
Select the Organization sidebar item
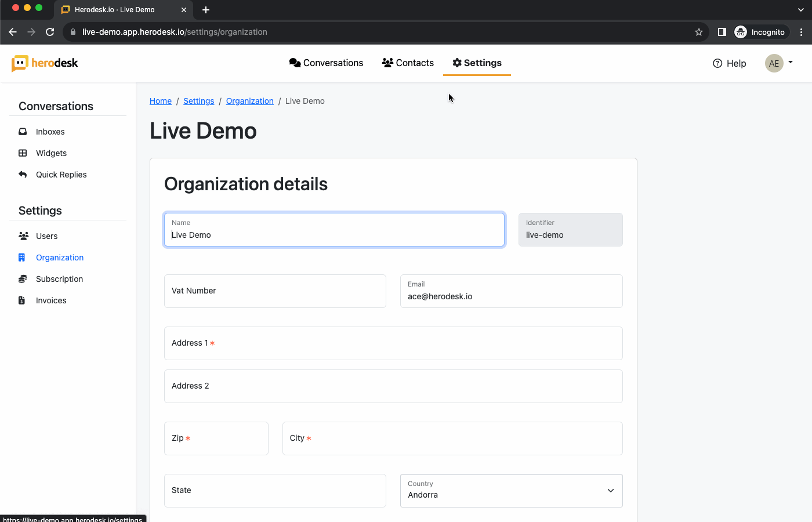click(59, 258)
